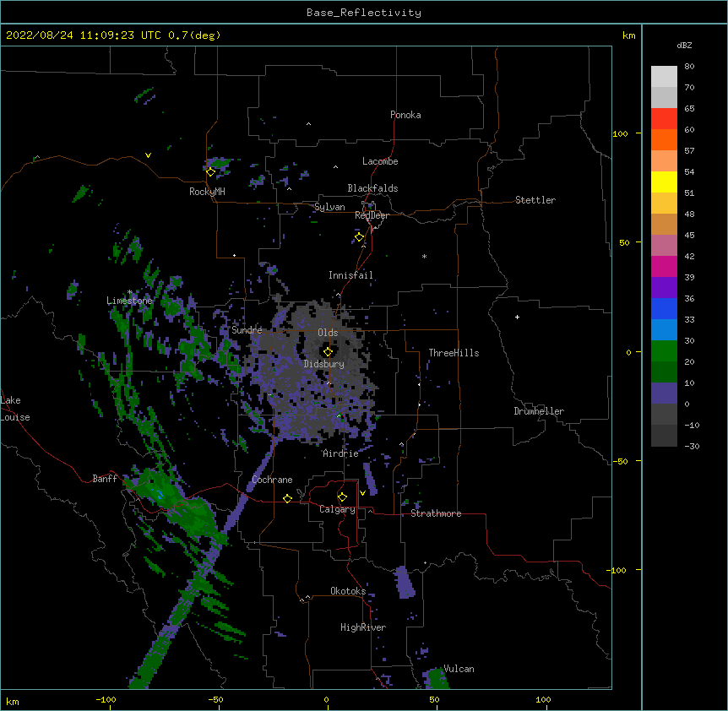Click the Airdrie city label
This screenshot has width=728, height=711.
pos(340,453)
